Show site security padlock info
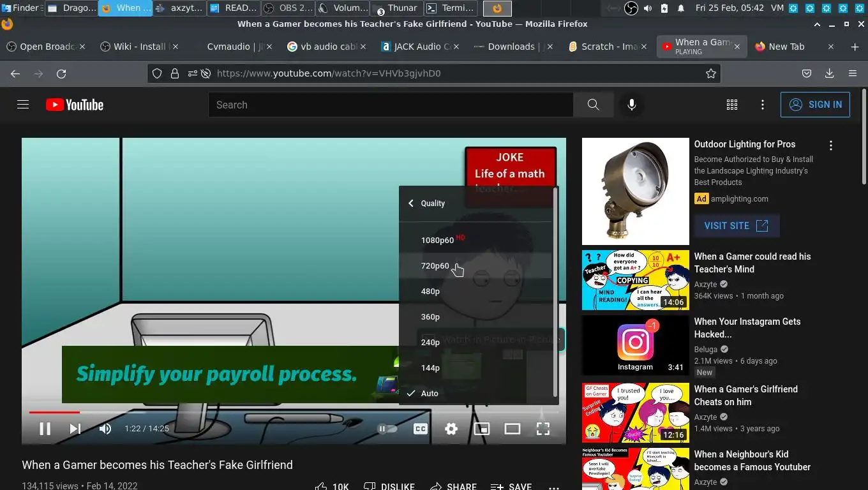The width and height of the screenshot is (868, 490). click(174, 73)
